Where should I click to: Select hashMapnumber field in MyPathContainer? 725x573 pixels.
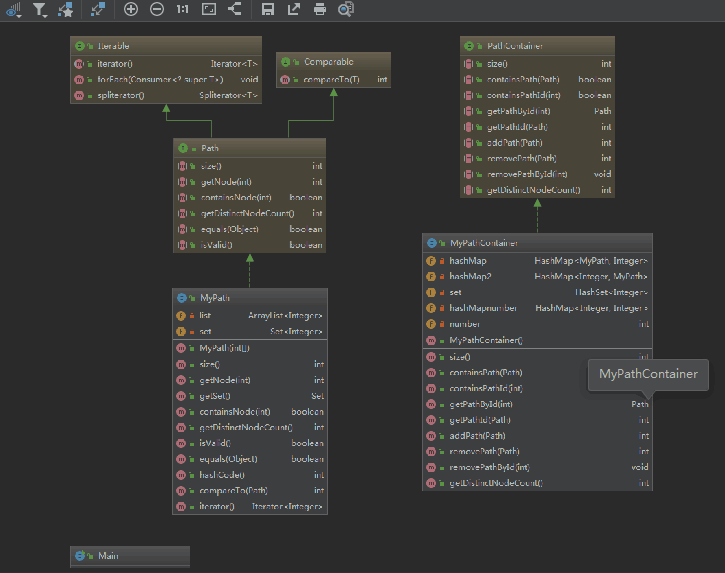(x=537, y=308)
